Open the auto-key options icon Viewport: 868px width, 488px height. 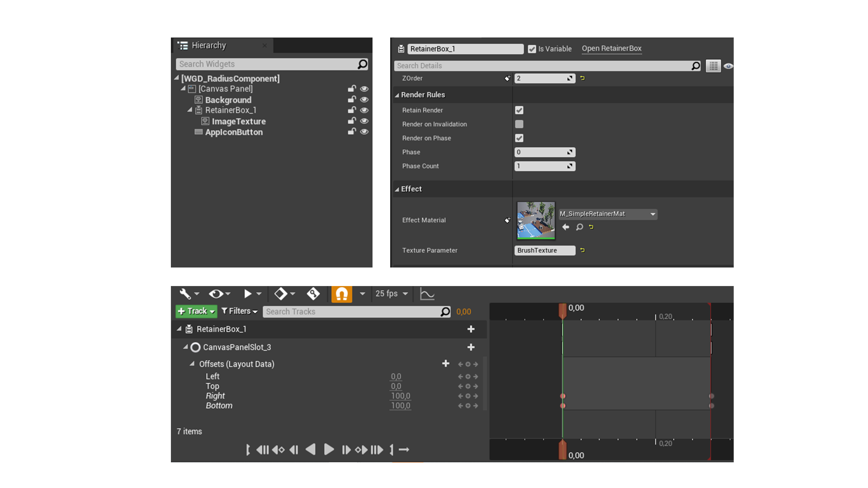coord(313,294)
